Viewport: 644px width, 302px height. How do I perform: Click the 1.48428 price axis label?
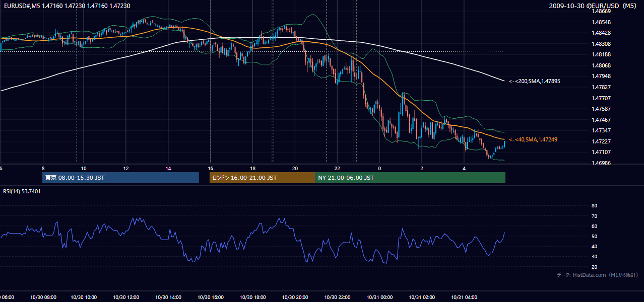[601, 33]
